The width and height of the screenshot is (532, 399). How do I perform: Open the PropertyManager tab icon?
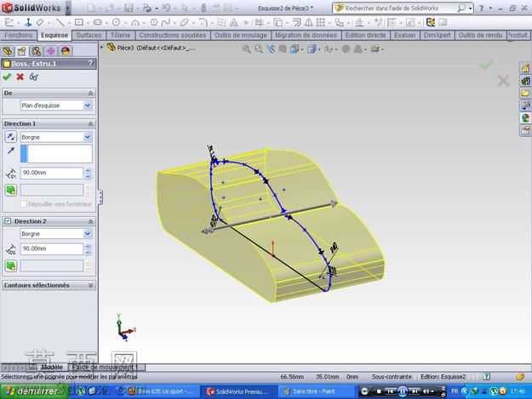click(22, 51)
